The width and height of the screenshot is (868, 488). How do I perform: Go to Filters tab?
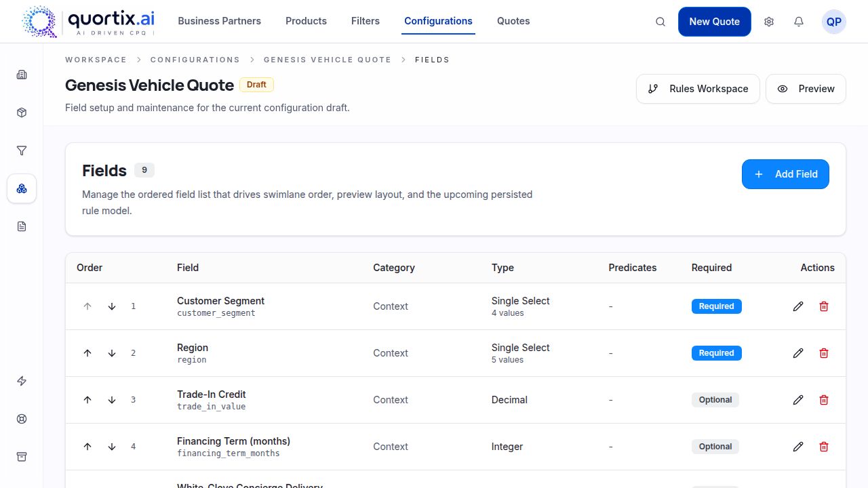(x=366, y=21)
